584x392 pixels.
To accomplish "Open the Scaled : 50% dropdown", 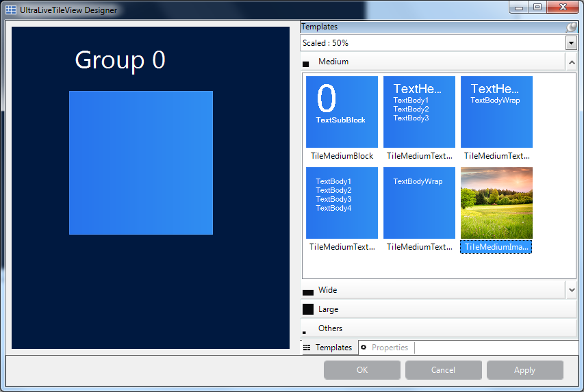I will pyautogui.click(x=571, y=43).
